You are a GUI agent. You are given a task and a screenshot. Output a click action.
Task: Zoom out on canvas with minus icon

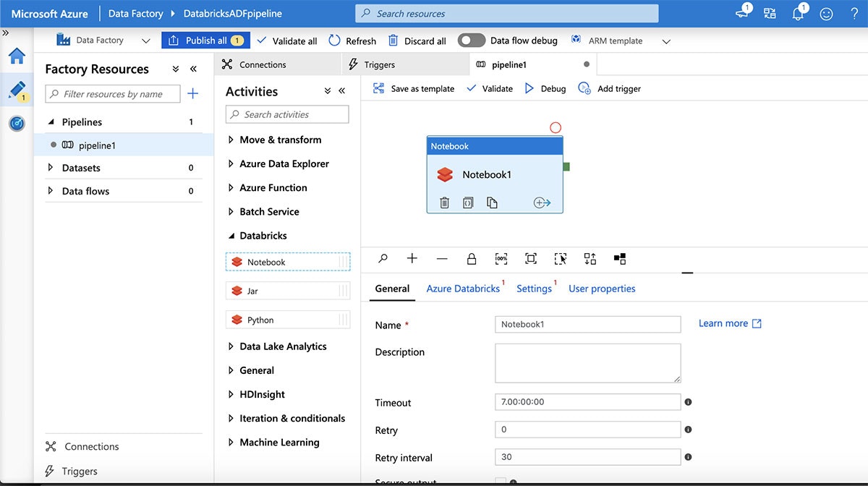tap(442, 258)
